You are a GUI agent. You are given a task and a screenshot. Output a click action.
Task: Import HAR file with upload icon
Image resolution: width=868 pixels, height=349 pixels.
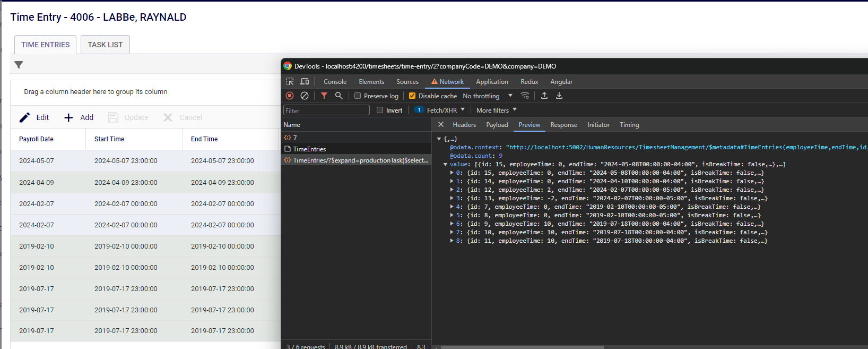tap(544, 96)
